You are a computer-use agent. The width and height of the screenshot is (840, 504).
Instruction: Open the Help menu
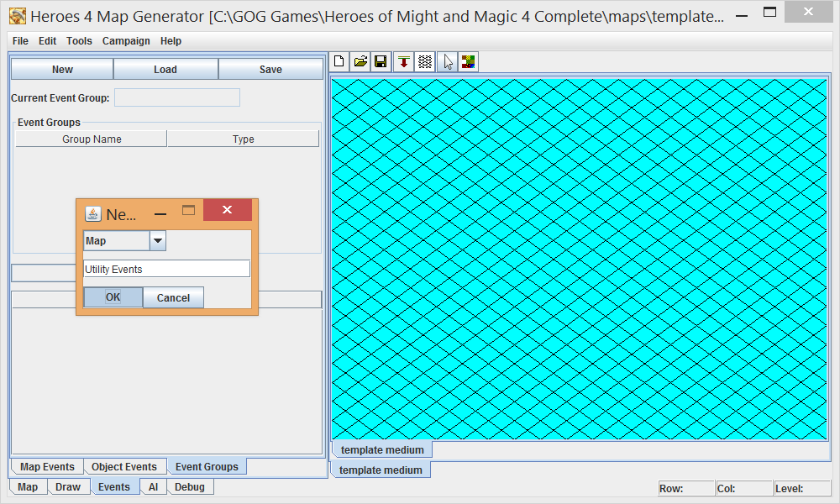pyautogui.click(x=171, y=40)
